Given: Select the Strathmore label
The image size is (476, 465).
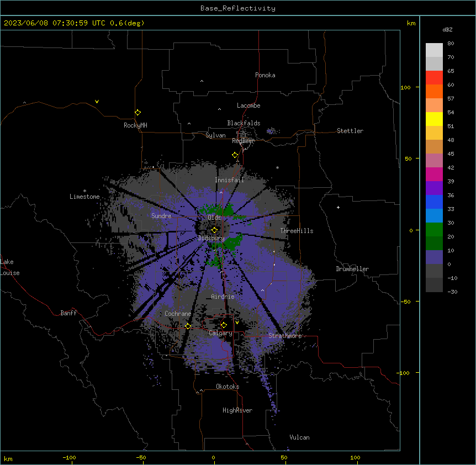Looking at the screenshot, I should click(x=285, y=336).
